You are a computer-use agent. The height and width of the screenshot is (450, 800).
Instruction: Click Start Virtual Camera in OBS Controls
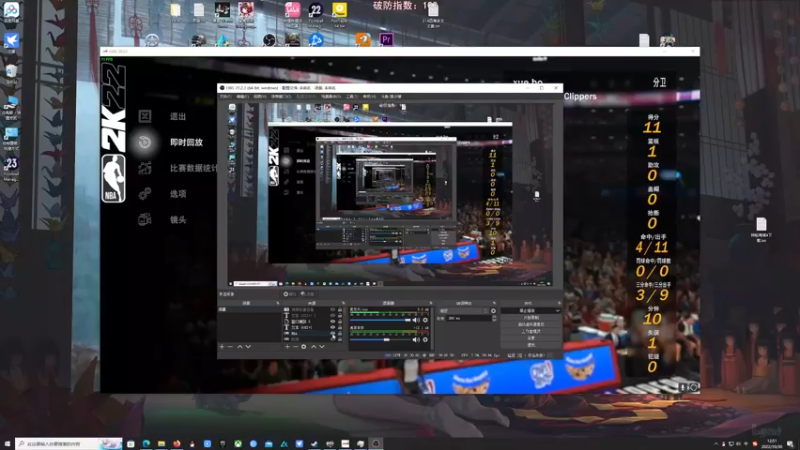coord(531,324)
